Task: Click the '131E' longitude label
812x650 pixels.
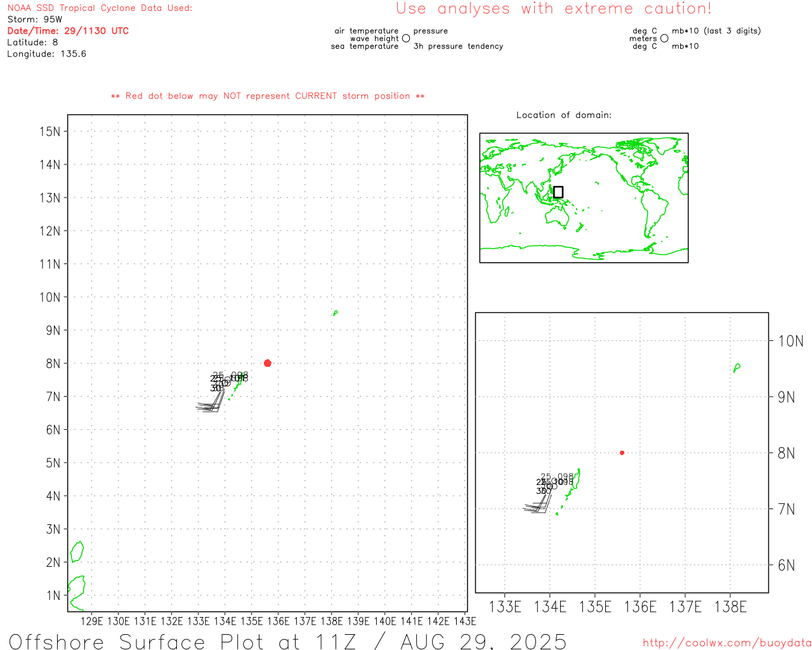Action: point(145,621)
